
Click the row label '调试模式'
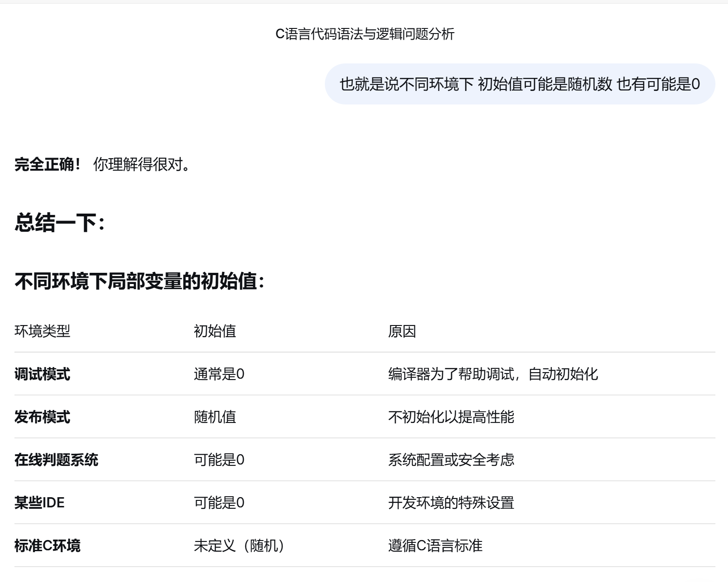point(42,374)
